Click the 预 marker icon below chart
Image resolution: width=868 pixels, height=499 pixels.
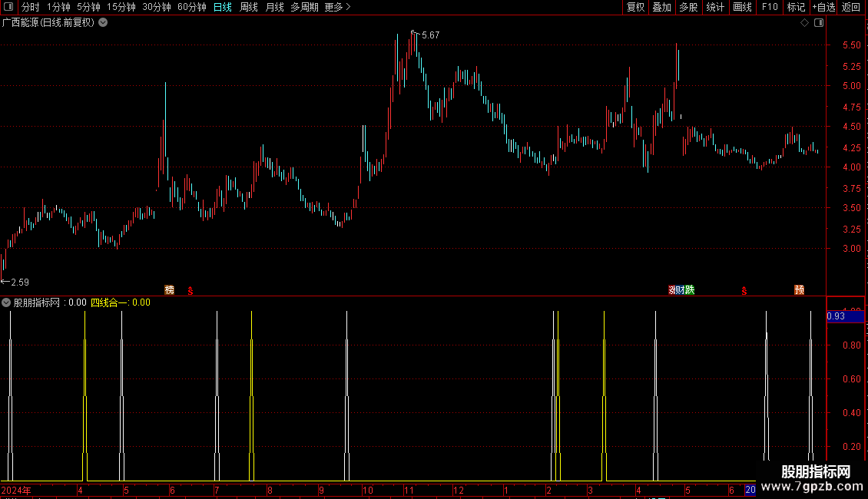(800, 290)
